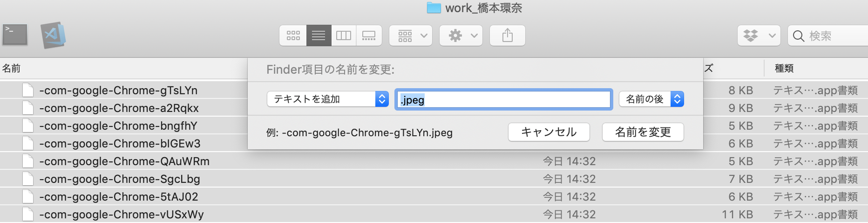Click the .jpeg text input field
This screenshot has height=223, width=868.
[x=503, y=99]
